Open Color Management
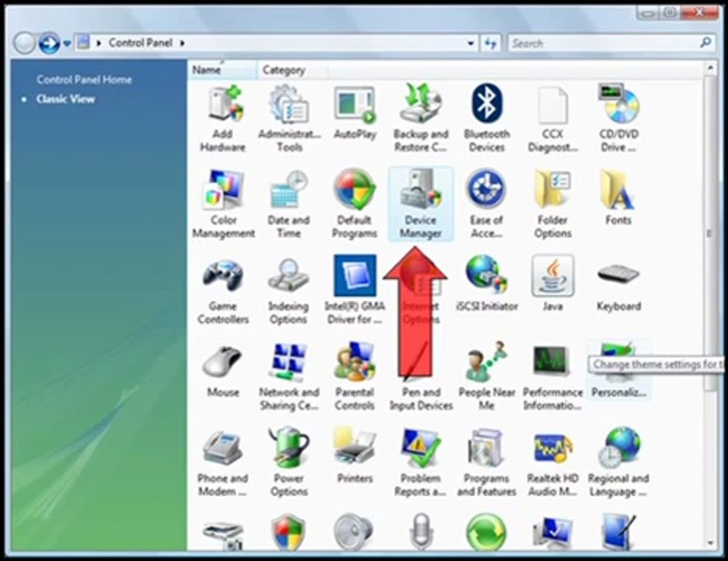The width and height of the screenshot is (728, 561). click(224, 205)
